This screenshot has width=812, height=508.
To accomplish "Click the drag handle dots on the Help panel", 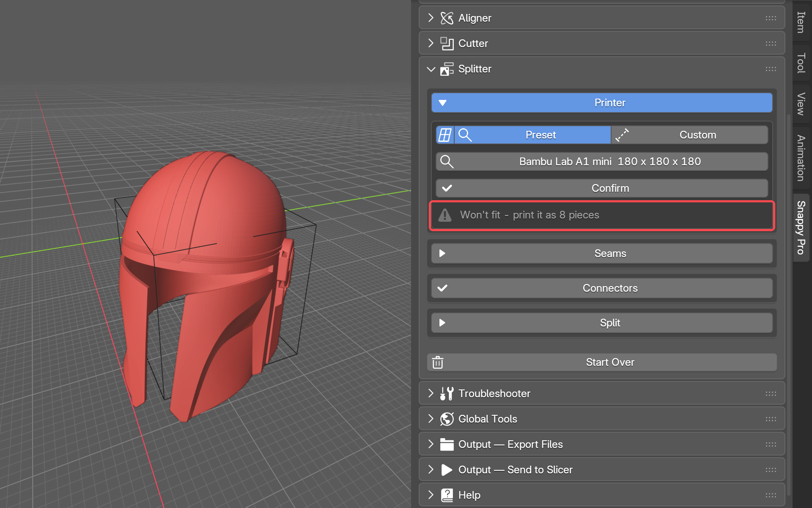I will (x=771, y=495).
